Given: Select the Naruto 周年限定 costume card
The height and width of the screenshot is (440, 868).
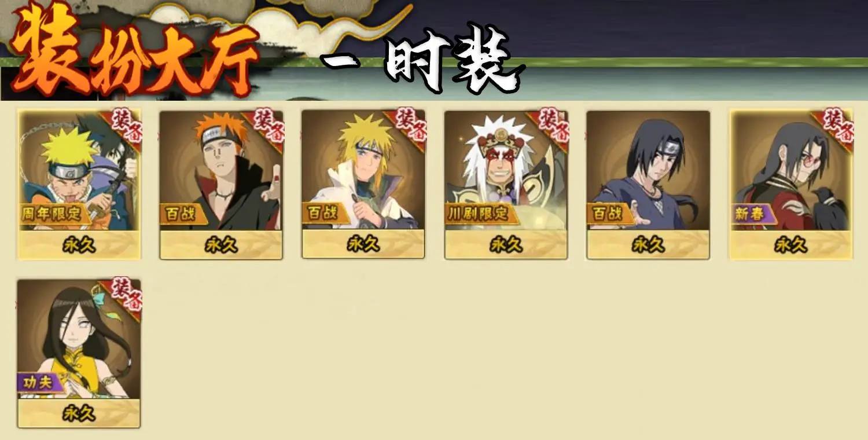Looking at the screenshot, I should point(79,185).
